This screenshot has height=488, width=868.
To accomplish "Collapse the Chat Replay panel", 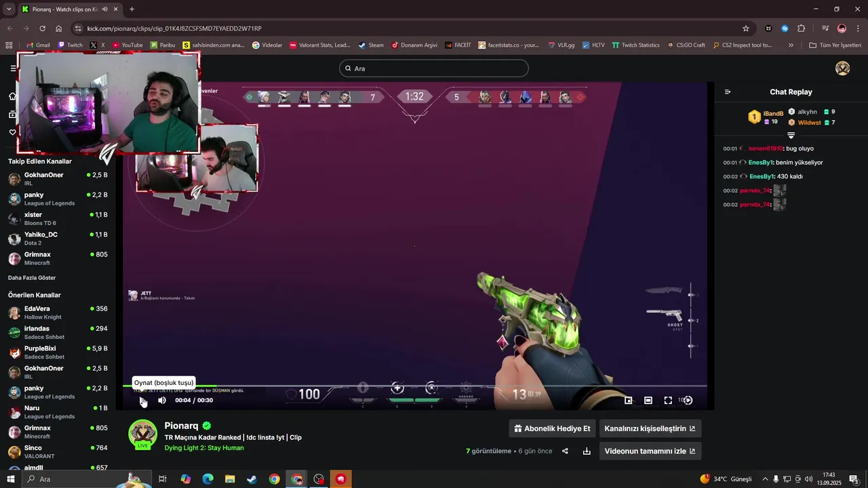I will click(728, 92).
